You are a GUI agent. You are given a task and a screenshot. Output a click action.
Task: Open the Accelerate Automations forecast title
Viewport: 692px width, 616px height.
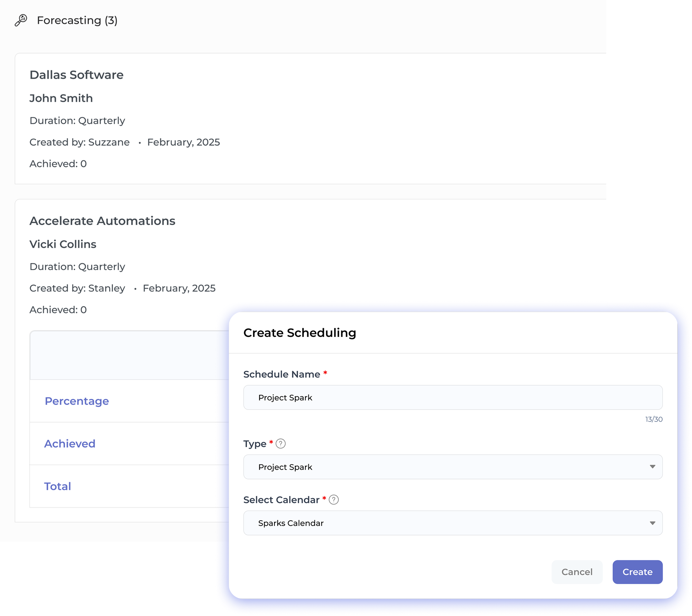[102, 221]
